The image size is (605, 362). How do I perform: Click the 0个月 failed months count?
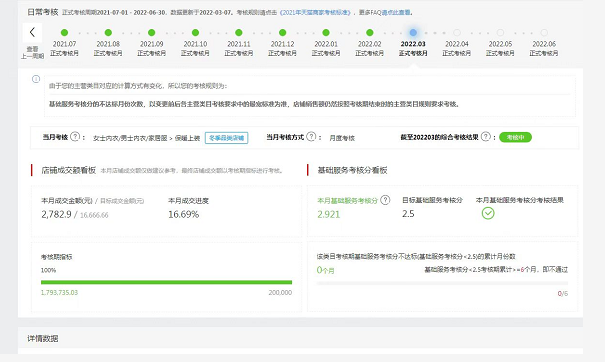pos(325,270)
